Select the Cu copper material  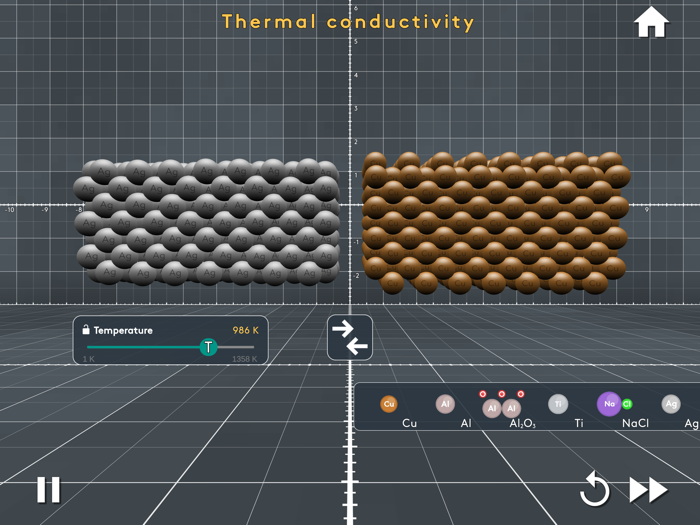[x=389, y=404]
